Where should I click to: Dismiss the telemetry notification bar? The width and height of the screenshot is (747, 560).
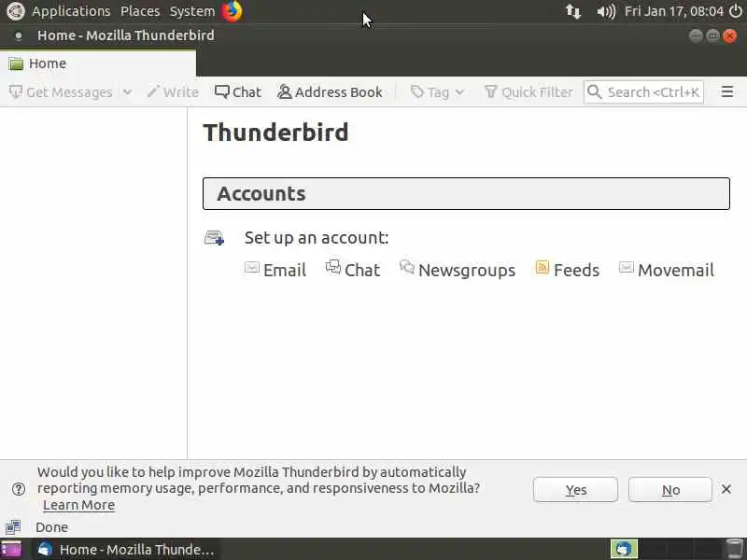pyautogui.click(x=726, y=489)
